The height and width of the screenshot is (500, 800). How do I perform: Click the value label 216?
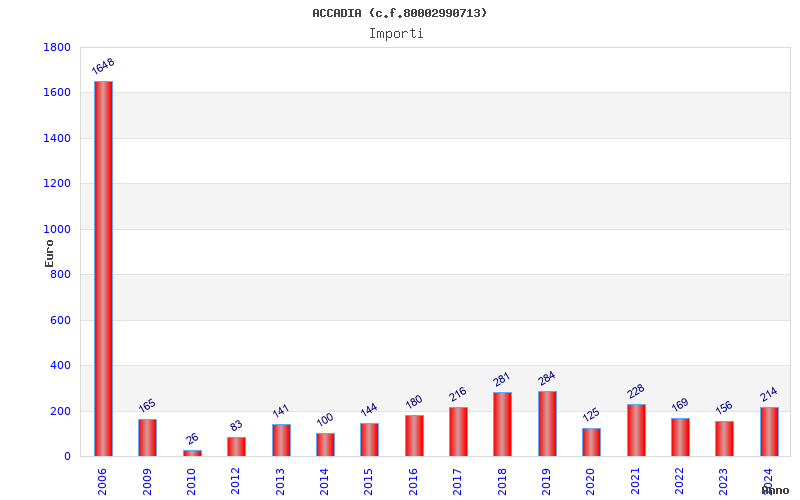coord(458,393)
